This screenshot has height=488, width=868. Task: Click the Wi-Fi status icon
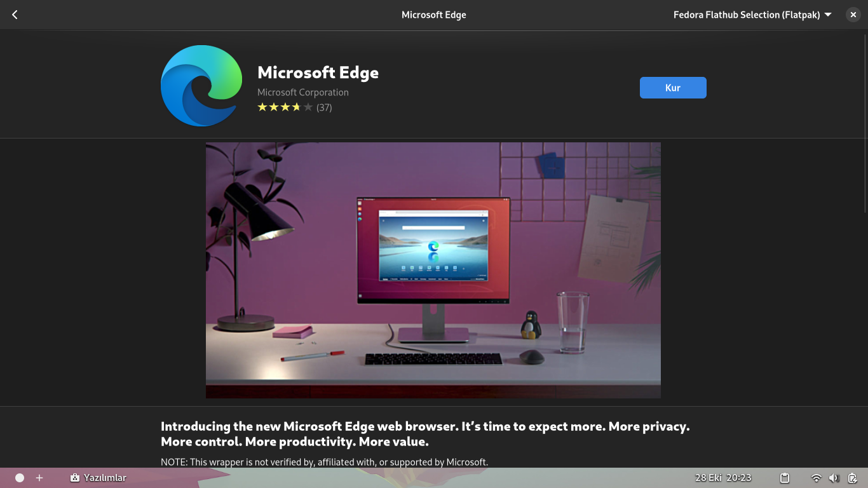(x=817, y=478)
